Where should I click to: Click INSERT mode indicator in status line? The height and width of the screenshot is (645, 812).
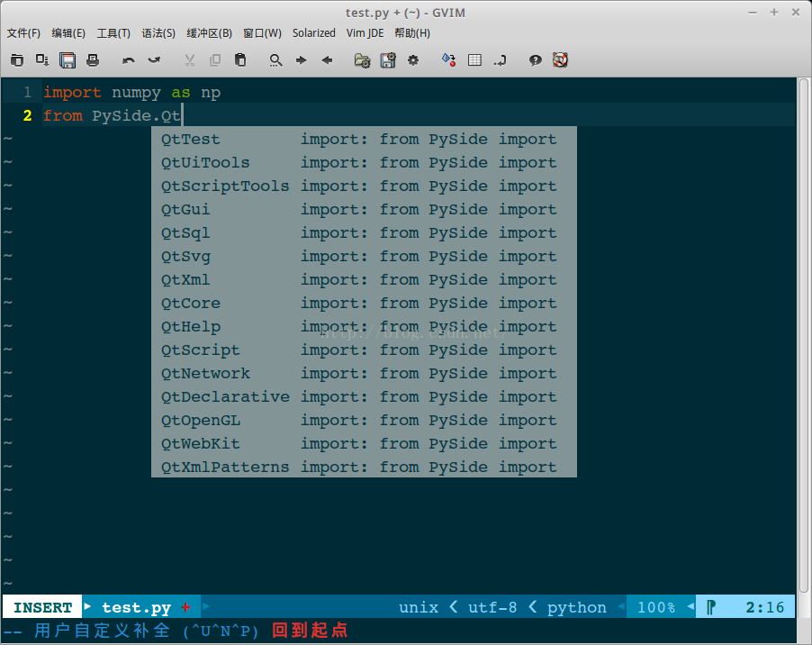42,607
